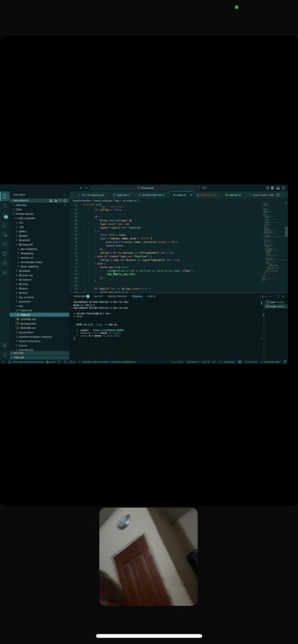Open Extensions view in activity bar
This screenshot has height=644, width=298.
pos(5,244)
